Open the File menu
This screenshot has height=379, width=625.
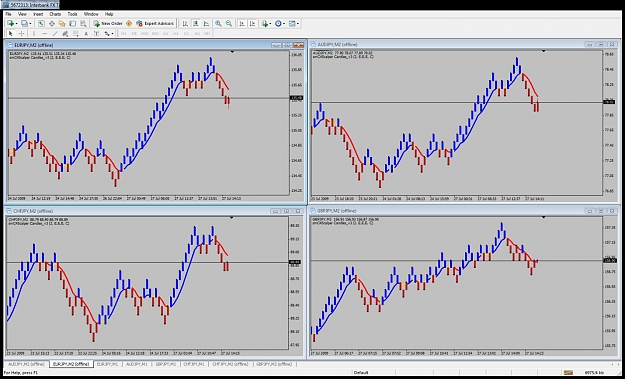(x=8, y=14)
